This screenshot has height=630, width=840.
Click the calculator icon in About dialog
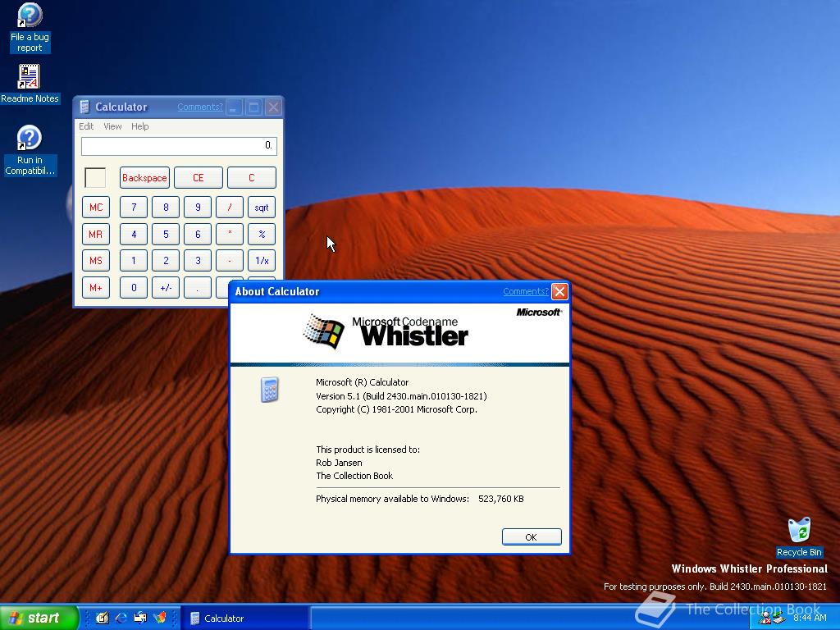click(269, 390)
